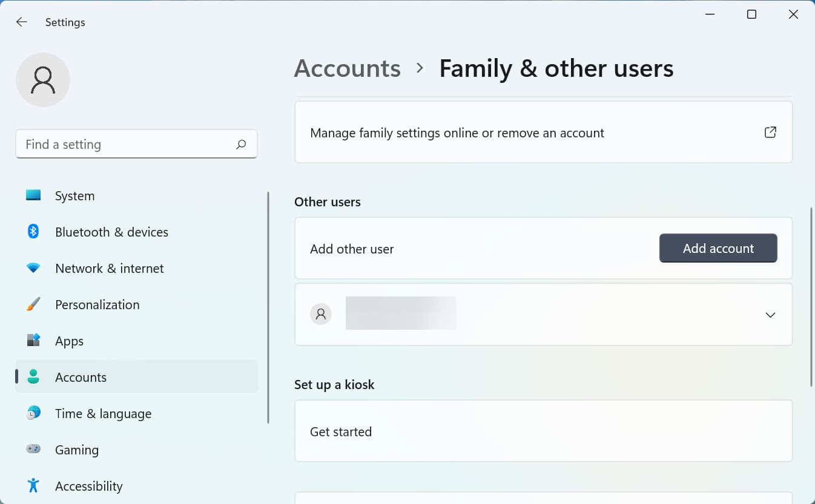Image resolution: width=815 pixels, height=504 pixels.
Task: Open System settings via the monitor icon
Action: coord(33,195)
